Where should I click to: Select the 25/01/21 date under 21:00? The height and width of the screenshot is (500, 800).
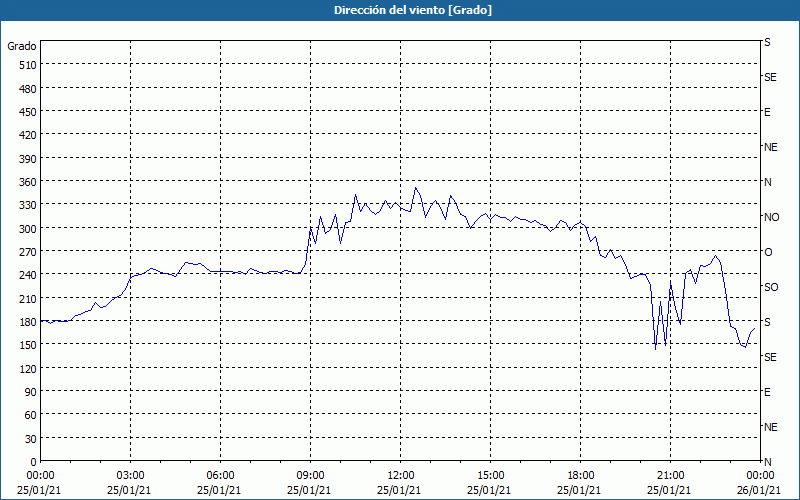pos(669,490)
